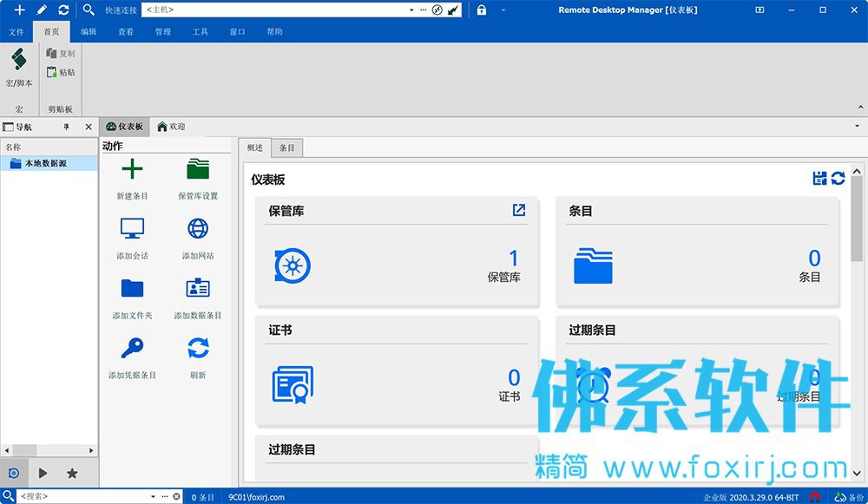
Task: Click the 刷新 action in the 动作 panel
Action: pyautogui.click(x=198, y=358)
